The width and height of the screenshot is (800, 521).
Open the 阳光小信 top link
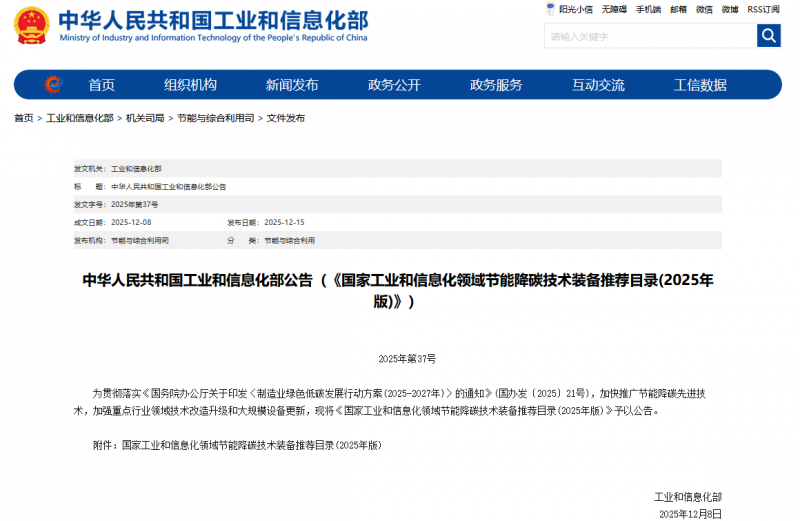pyautogui.click(x=576, y=9)
